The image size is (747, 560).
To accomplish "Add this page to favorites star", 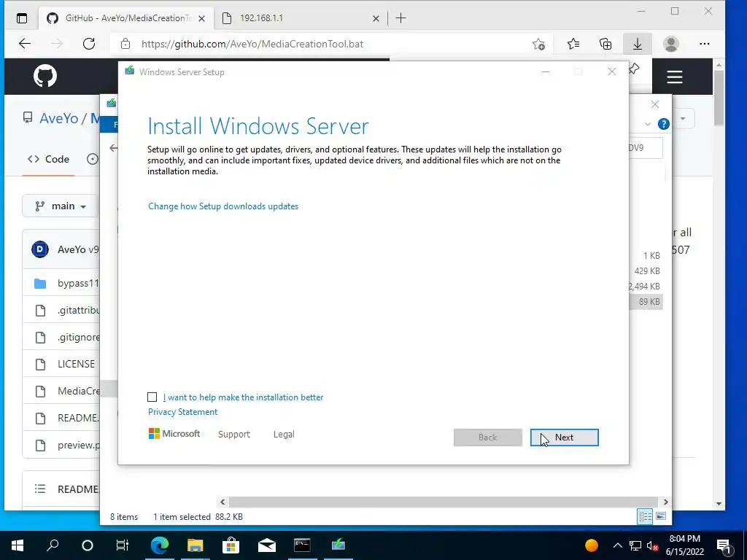I will tap(539, 44).
